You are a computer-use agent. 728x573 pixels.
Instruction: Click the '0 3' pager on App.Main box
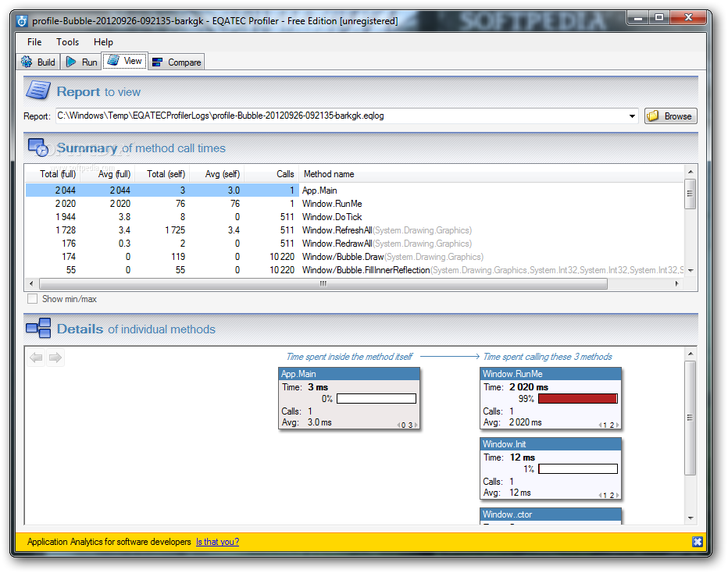[408, 425]
